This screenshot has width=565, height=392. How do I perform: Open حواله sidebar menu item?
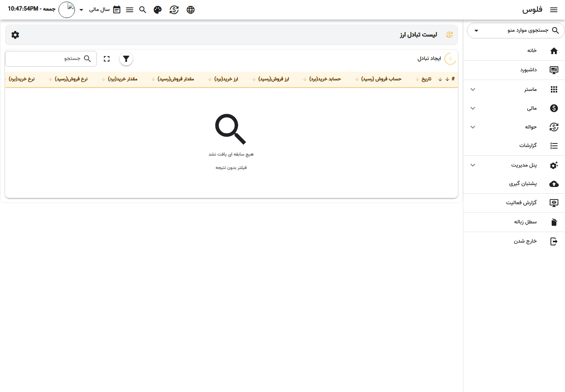514,127
